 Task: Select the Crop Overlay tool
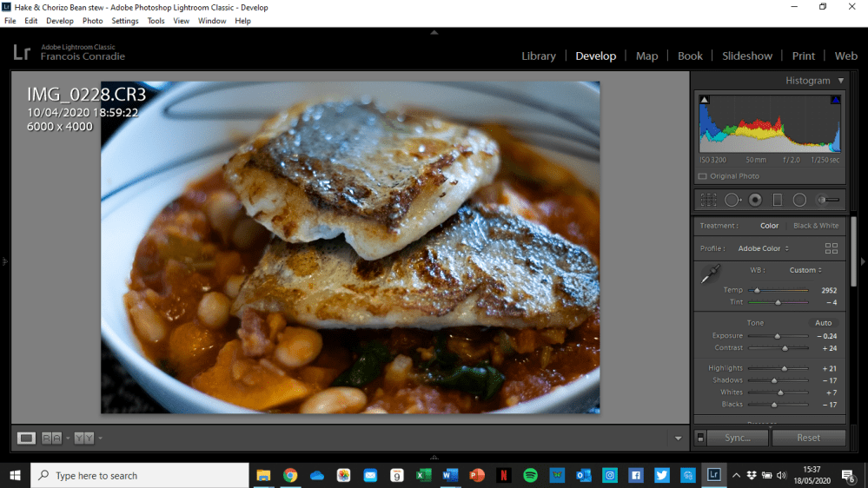tap(709, 200)
